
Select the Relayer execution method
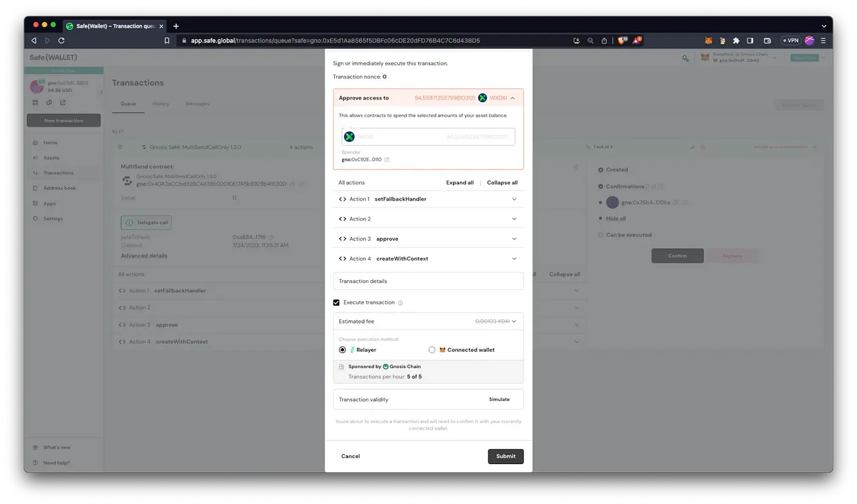[x=342, y=350]
